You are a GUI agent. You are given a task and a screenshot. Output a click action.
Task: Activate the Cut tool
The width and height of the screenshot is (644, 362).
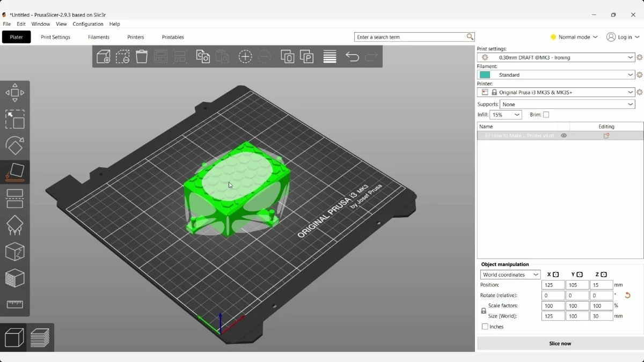15,198
